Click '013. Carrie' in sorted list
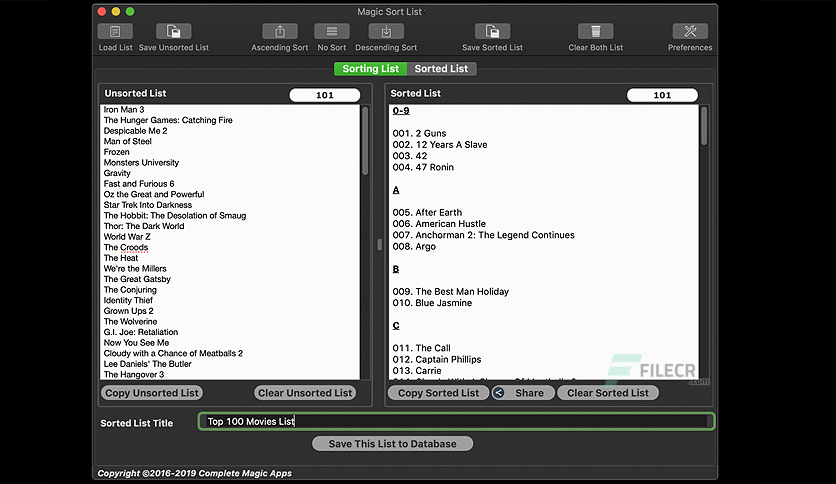836x484 pixels. point(417,370)
